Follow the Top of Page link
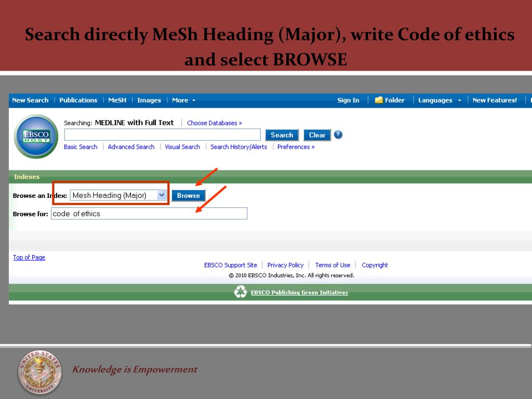532x399 pixels. tap(29, 257)
